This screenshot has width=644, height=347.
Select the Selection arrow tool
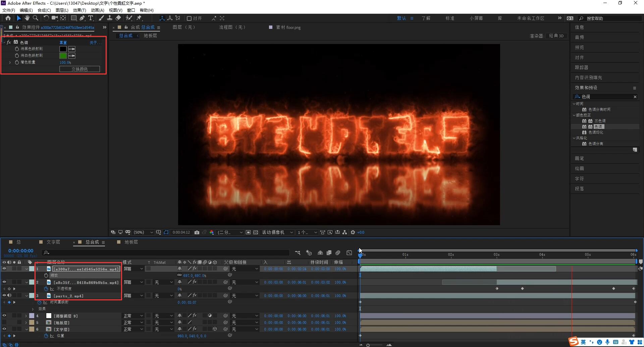point(19,18)
